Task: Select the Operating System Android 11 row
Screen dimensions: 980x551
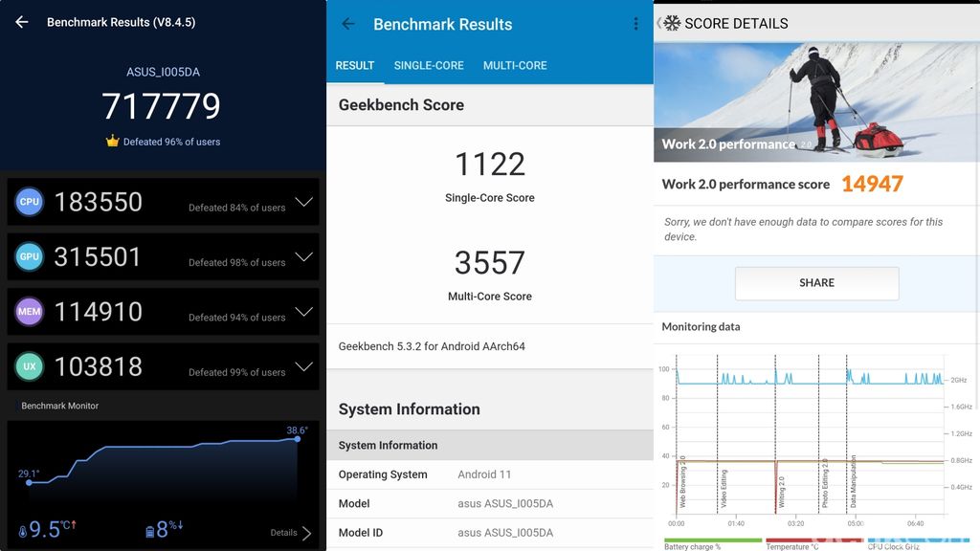Action: (x=490, y=474)
